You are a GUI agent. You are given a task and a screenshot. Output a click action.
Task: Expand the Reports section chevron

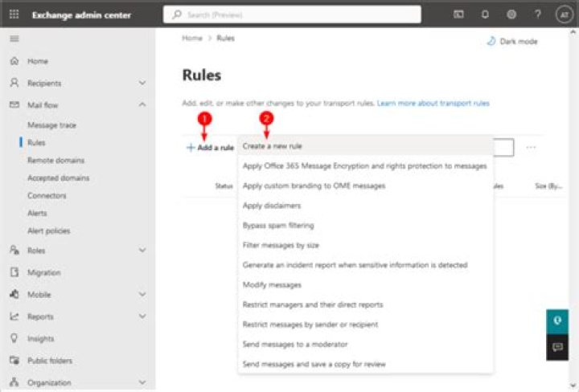pyautogui.click(x=142, y=316)
